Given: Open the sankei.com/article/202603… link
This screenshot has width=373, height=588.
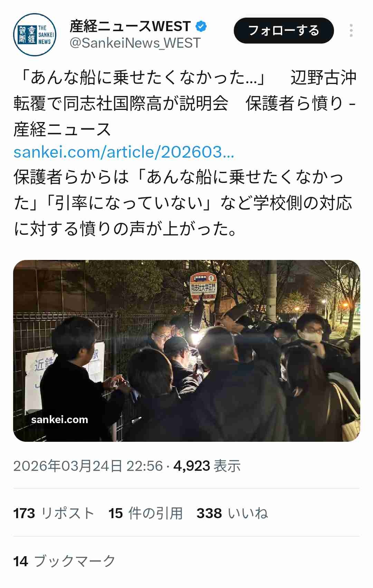Looking at the screenshot, I should pyautogui.click(x=124, y=152).
